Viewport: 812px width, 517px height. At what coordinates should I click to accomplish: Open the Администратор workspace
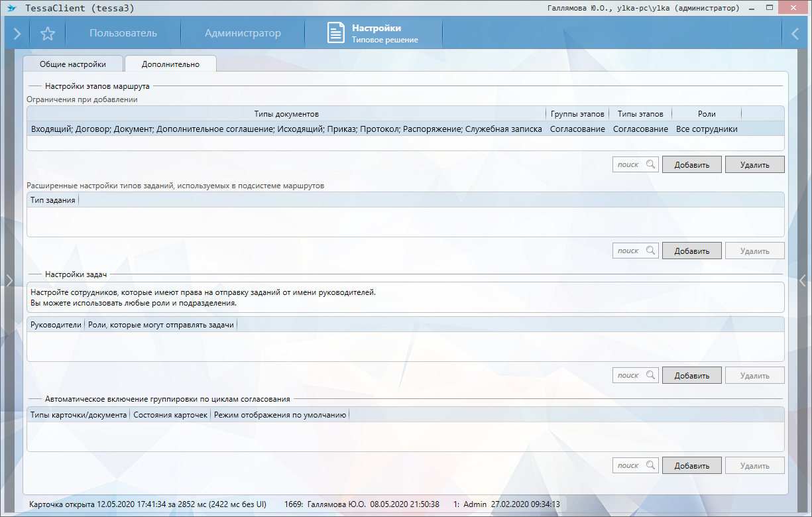click(x=243, y=34)
